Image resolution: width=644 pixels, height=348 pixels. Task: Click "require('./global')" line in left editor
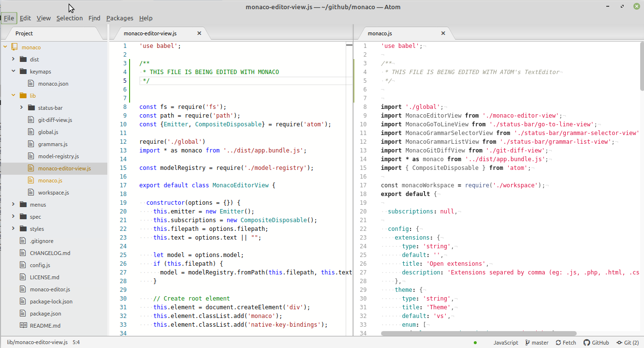[173, 142]
